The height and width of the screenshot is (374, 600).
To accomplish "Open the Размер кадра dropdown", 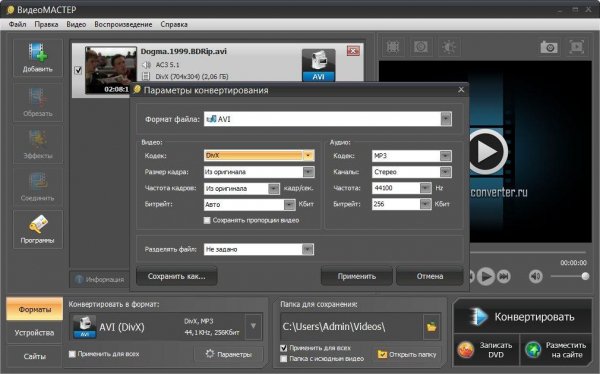I will (x=308, y=172).
